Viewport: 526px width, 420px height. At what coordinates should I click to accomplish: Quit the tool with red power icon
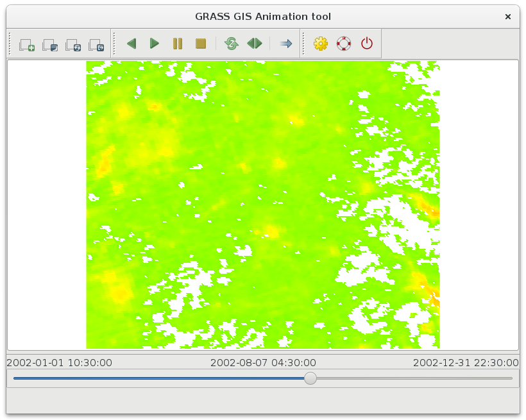coord(367,44)
